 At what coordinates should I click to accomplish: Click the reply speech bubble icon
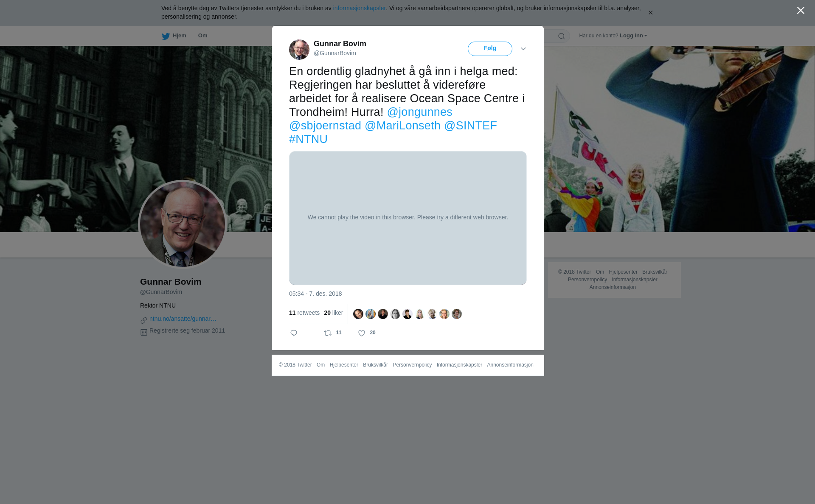click(x=294, y=333)
